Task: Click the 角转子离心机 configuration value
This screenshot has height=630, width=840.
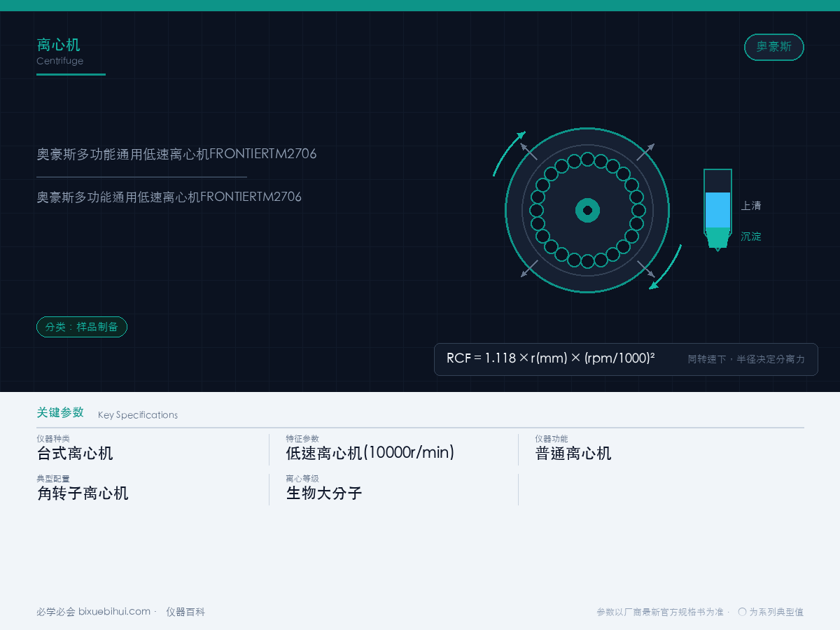Action: (83, 493)
